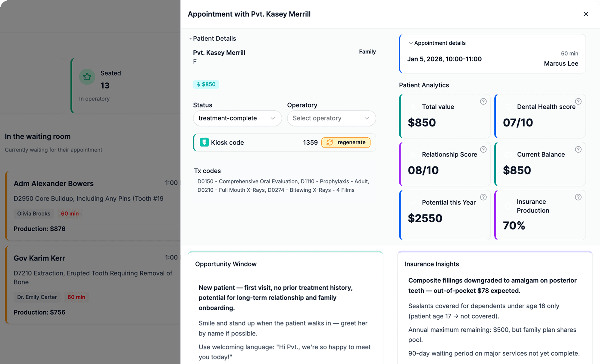This screenshot has height=364, width=600.
Task: Open the Select operatory dropdown
Action: 331,118
